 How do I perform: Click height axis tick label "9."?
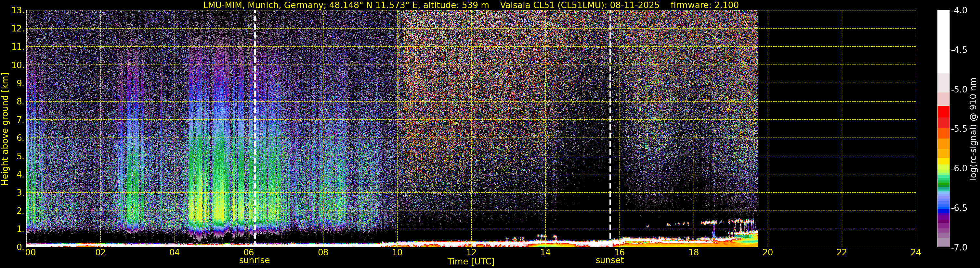tap(20, 83)
